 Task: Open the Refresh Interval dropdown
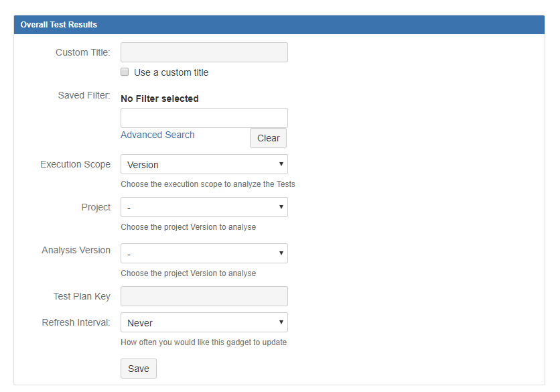coord(204,323)
